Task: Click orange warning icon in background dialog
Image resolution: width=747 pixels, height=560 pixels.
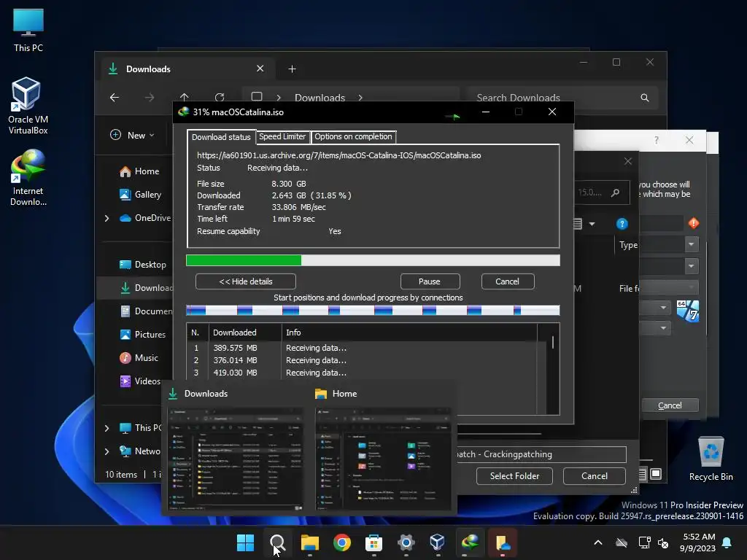Action: [x=694, y=223]
